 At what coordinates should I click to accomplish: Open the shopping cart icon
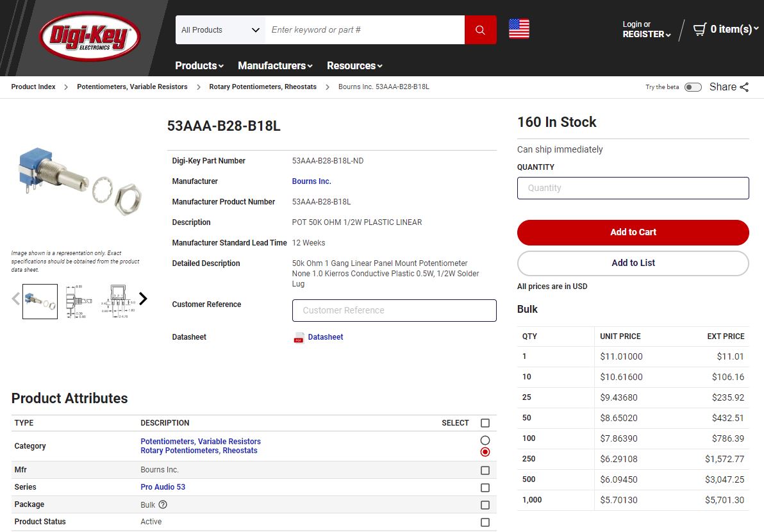[x=700, y=29]
